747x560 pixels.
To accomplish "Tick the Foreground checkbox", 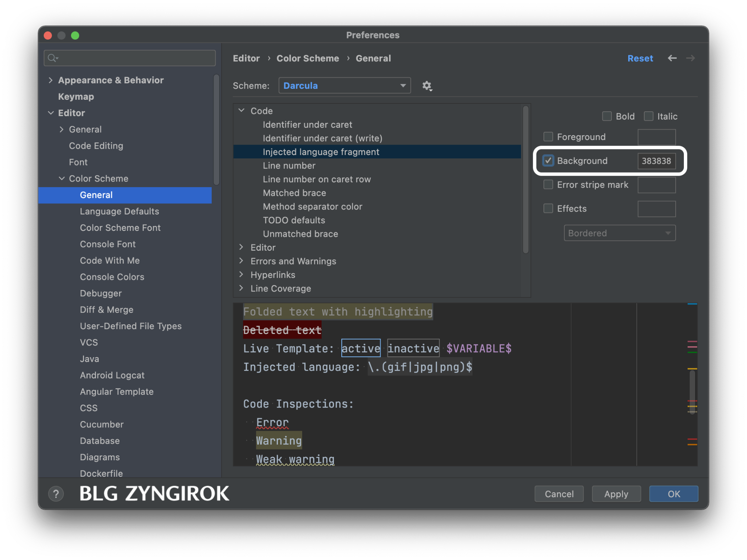I will point(548,137).
